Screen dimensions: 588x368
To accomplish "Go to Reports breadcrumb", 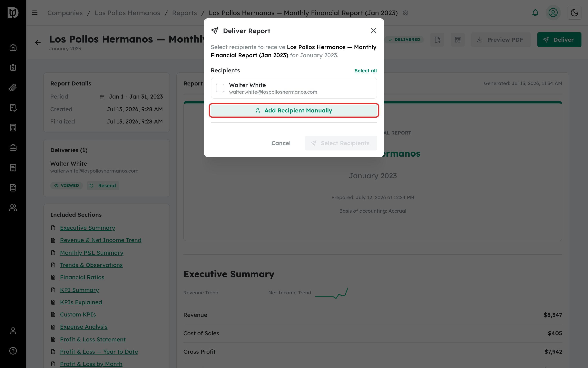I will pos(184,13).
